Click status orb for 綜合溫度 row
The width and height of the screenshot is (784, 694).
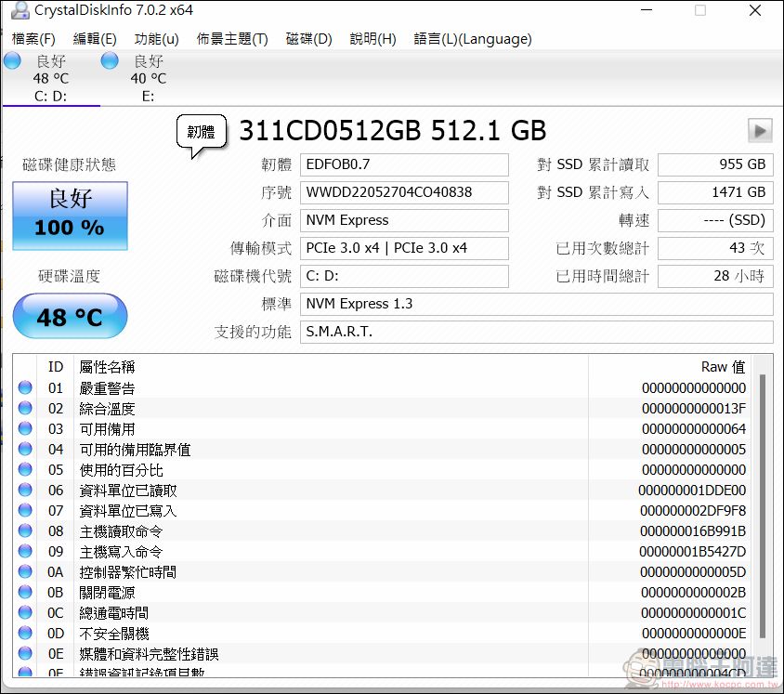[x=25, y=409]
